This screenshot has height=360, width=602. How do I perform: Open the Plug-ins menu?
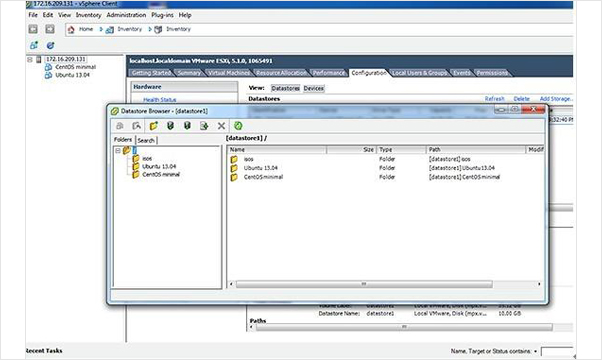(162, 15)
